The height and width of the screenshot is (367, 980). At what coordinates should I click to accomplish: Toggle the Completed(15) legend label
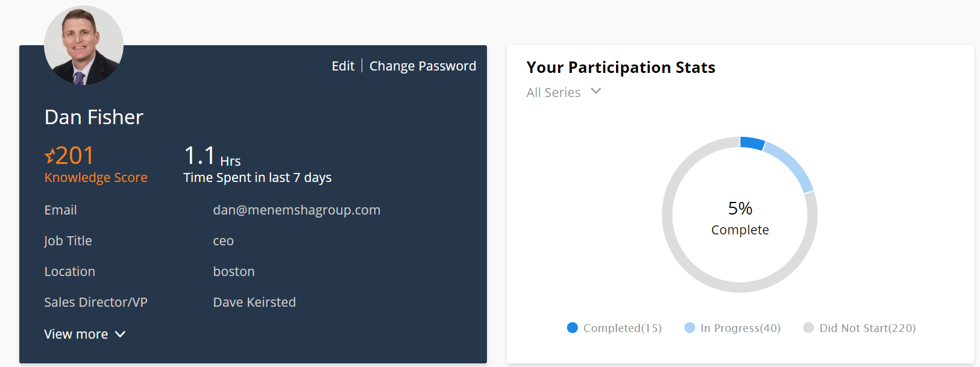pyautogui.click(x=623, y=328)
